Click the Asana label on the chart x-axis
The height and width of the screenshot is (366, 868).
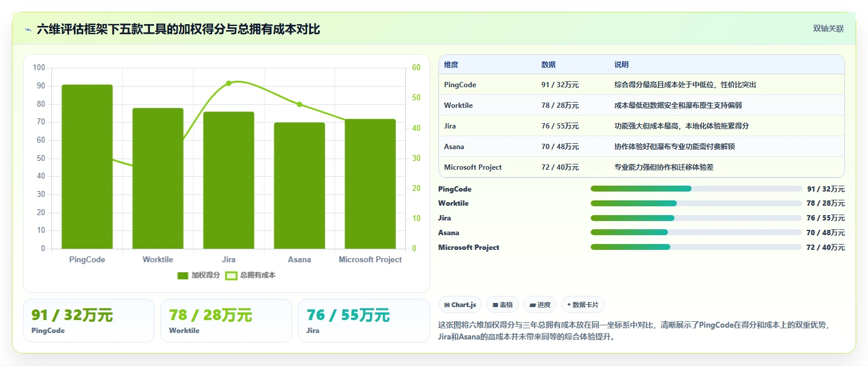click(299, 260)
